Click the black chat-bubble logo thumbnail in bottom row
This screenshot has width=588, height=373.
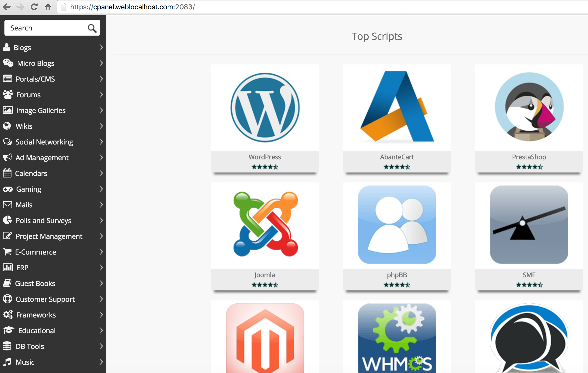coord(529,338)
